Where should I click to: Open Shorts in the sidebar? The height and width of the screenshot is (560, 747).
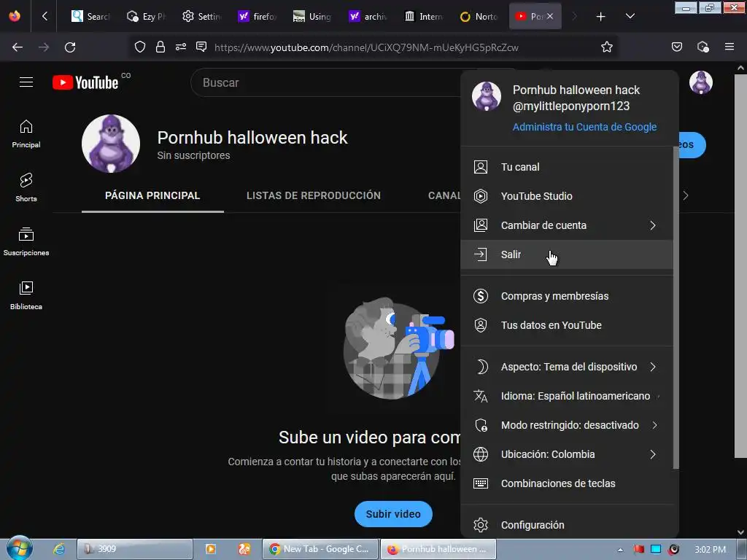26,187
